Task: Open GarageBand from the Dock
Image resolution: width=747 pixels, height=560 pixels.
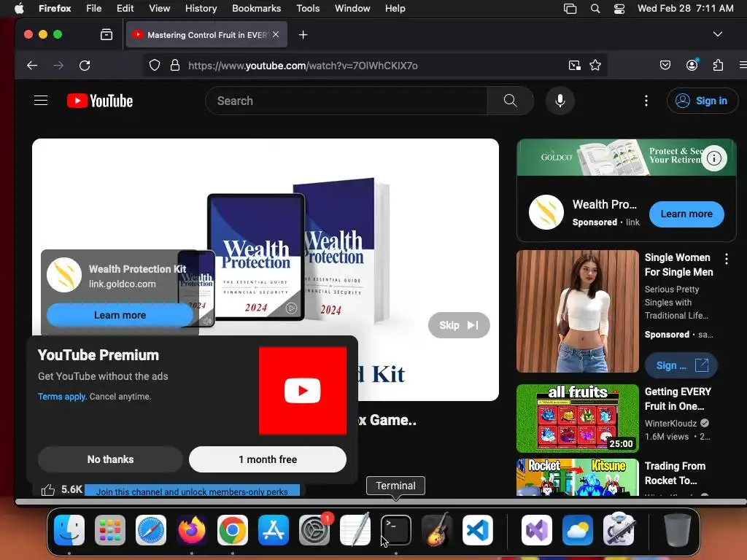Action: coord(436,530)
